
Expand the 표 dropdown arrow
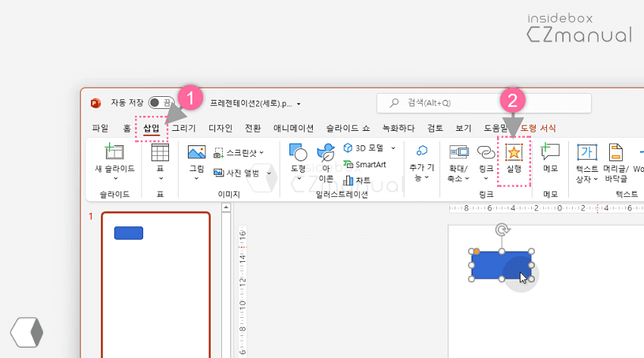point(161,179)
